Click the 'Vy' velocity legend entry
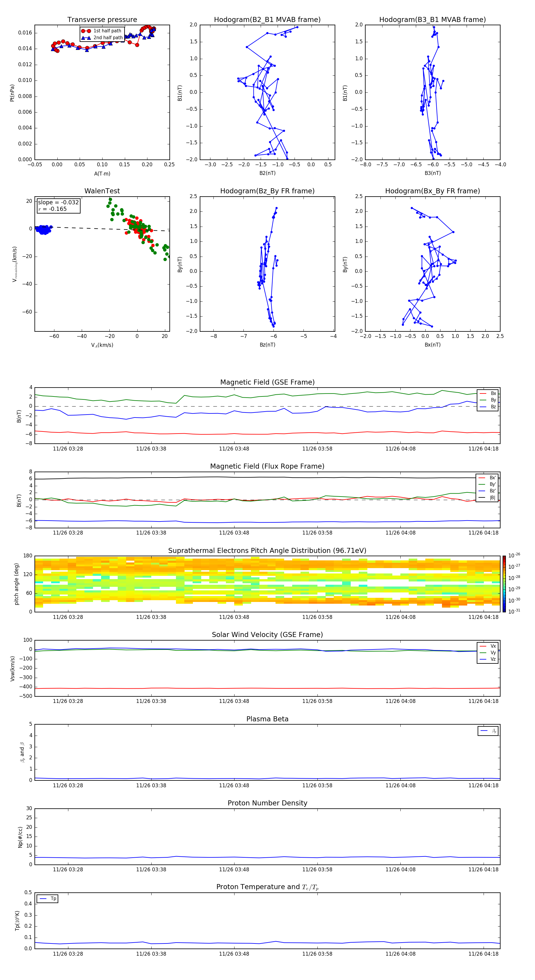Viewport: 535px width, 980px height. coord(488,653)
